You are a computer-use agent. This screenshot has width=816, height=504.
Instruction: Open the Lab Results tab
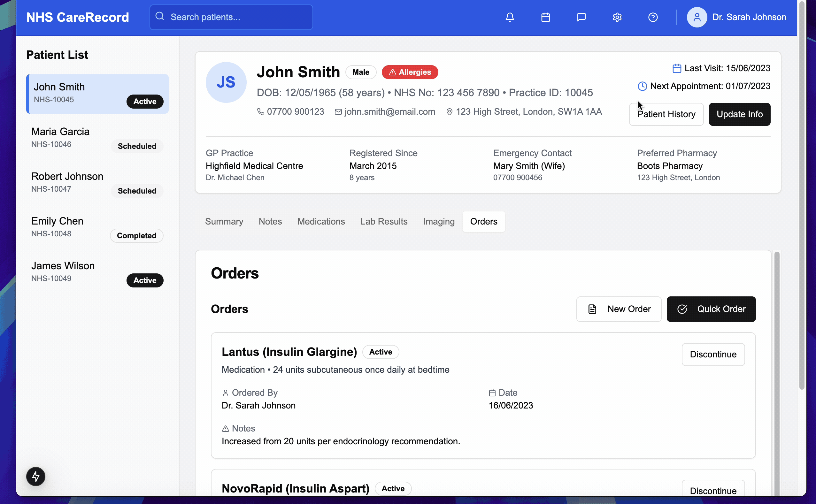(384, 221)
